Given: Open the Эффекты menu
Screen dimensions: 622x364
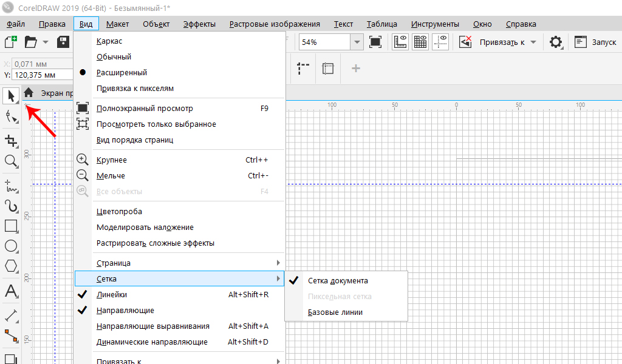Looking at the screenshot, I should point(199,24).
